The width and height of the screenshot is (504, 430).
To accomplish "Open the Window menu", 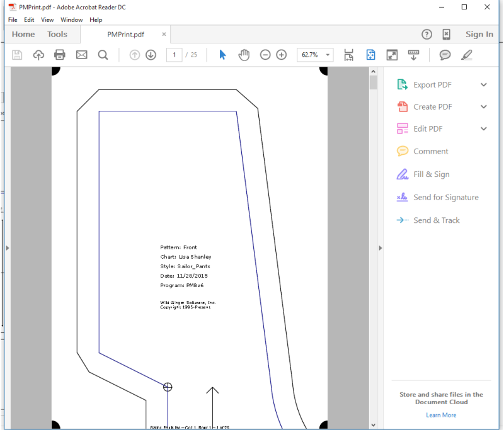I will 71,20.
